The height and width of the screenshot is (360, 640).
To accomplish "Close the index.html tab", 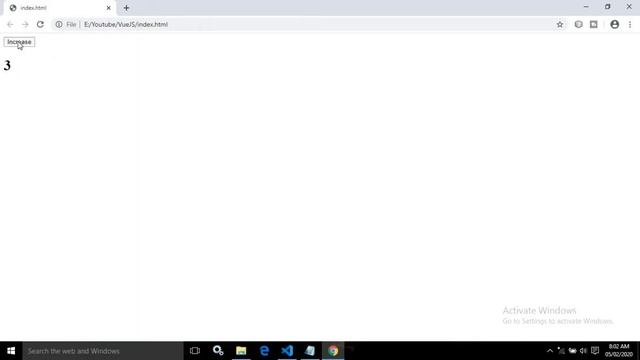I will (109, 8).
